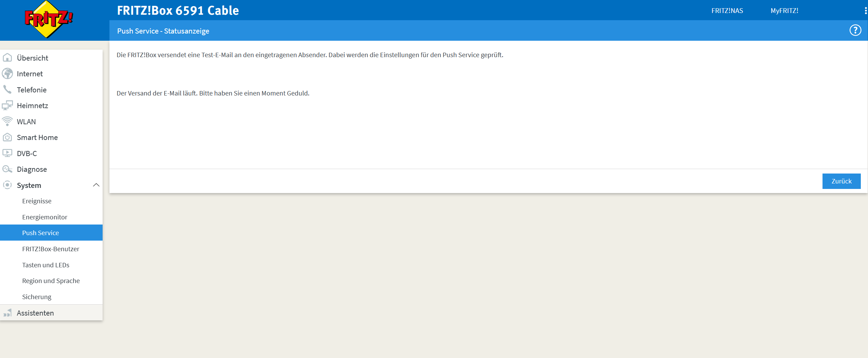
Task: Collapse the System menu chevron
Action: (96, 185)
